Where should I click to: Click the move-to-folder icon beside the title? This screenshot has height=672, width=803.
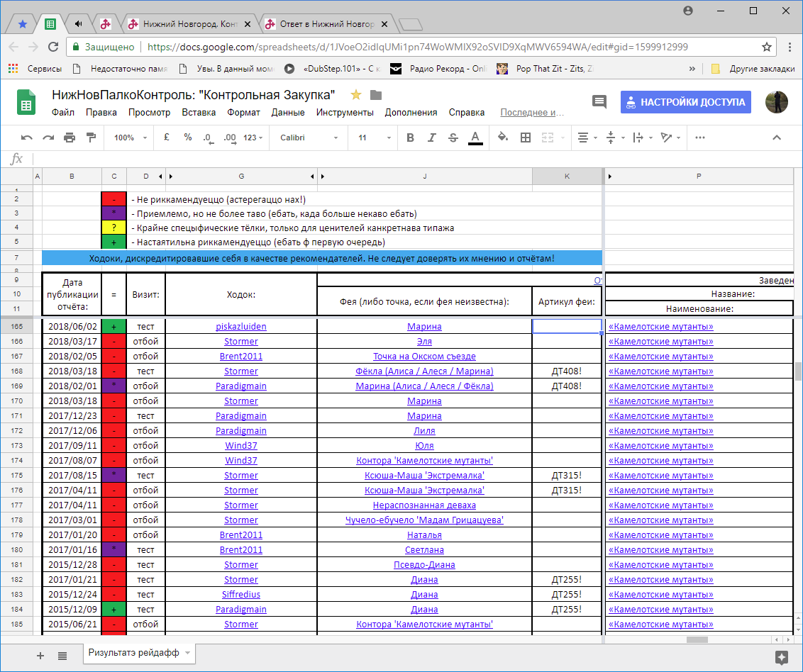point(376,95)
